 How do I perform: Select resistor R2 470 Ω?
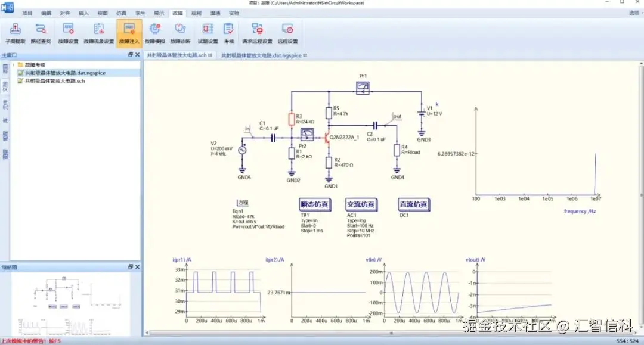(x=329, y=163)
